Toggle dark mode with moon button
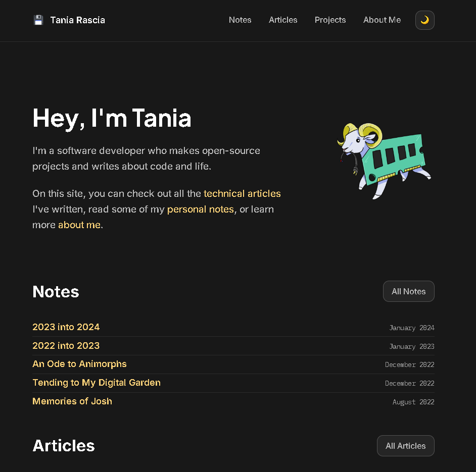Image resolution: width=476 pixels, height=472 pixels. [x=424, y=20]
